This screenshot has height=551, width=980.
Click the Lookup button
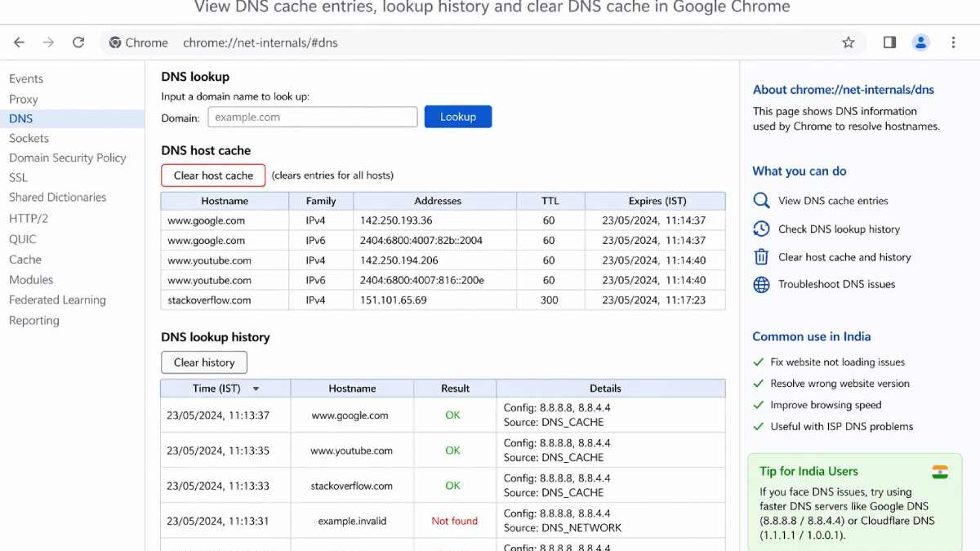(457, 117)
